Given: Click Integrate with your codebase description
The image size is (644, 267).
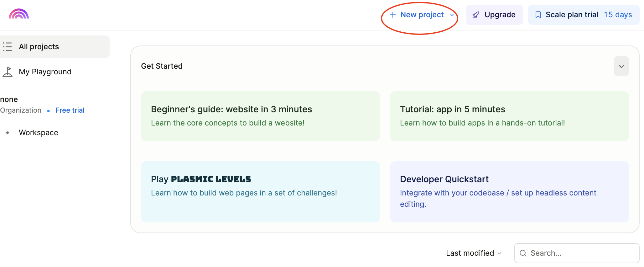Looking at the screenshot, I should coord(498,199).
